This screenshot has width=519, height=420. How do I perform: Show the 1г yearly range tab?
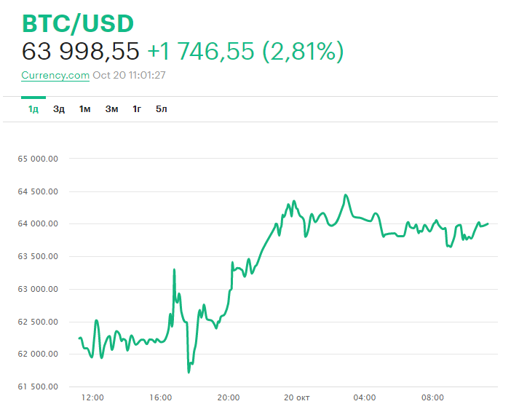pyautogui.click(x=137, y=109)
